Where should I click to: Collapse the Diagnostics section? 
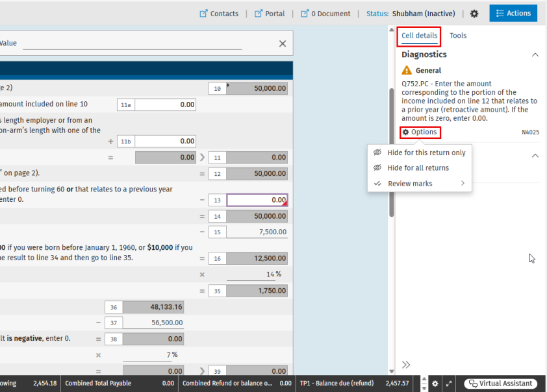pos(535,55)
